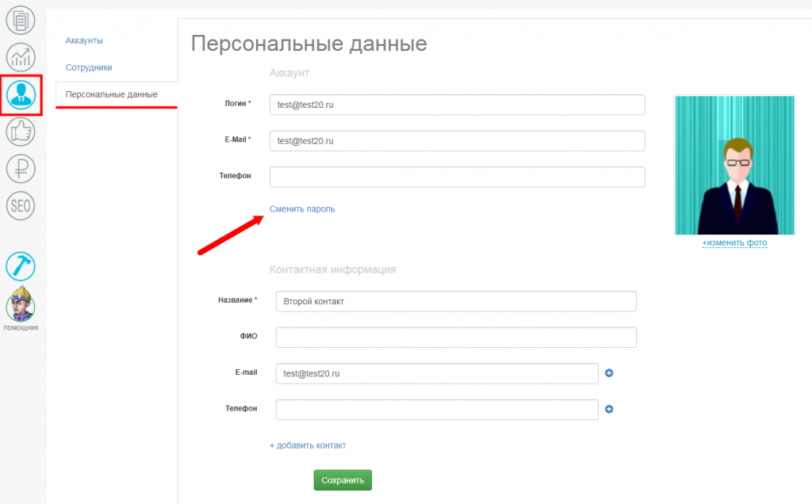The width and height of the screenshot is (812, 504).
Task: Focus the Название input field
Action: point(456,301)
